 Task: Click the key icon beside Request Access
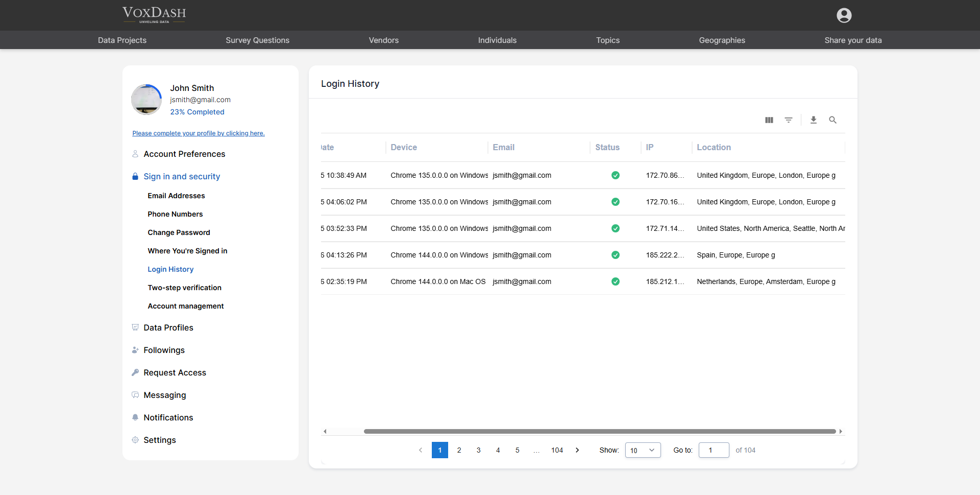pyautogui.click(x=135, y=372)
